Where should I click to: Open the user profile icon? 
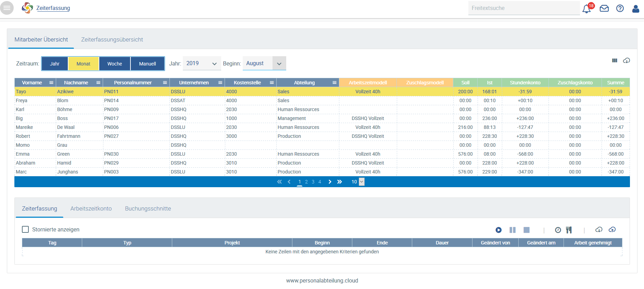pyautogui.click(x=636, y=9)
